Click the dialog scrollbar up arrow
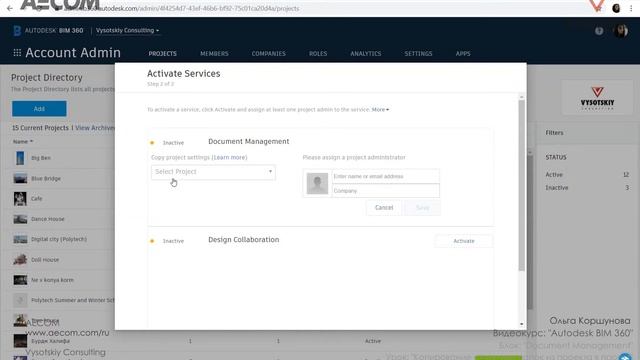Screen dimensions: 640x360 521,97
